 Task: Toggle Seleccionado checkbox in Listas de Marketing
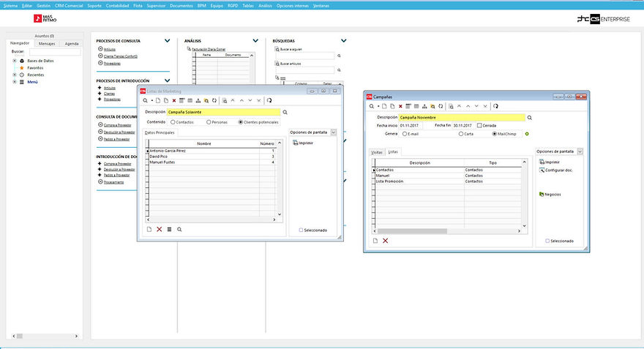coord(301,230)
